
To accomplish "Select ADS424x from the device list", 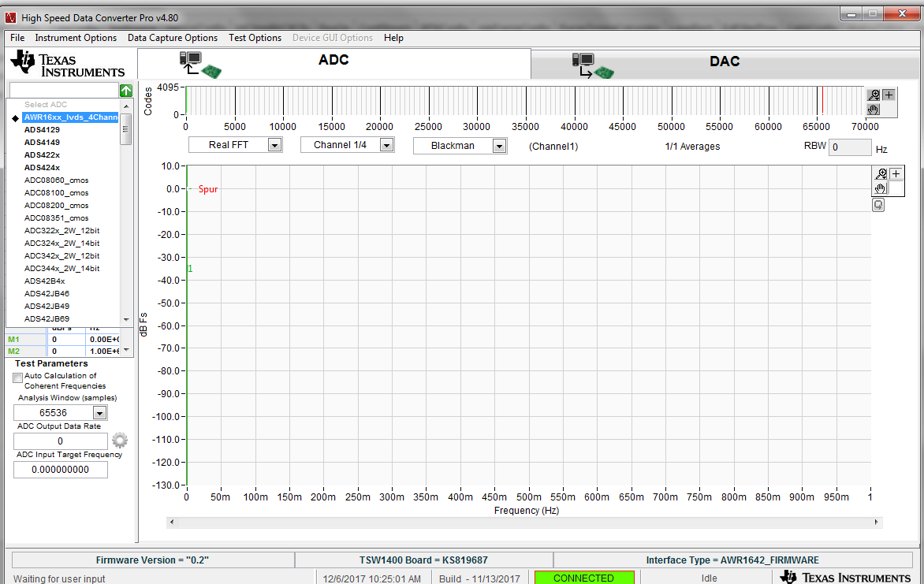I will point(42,167).
